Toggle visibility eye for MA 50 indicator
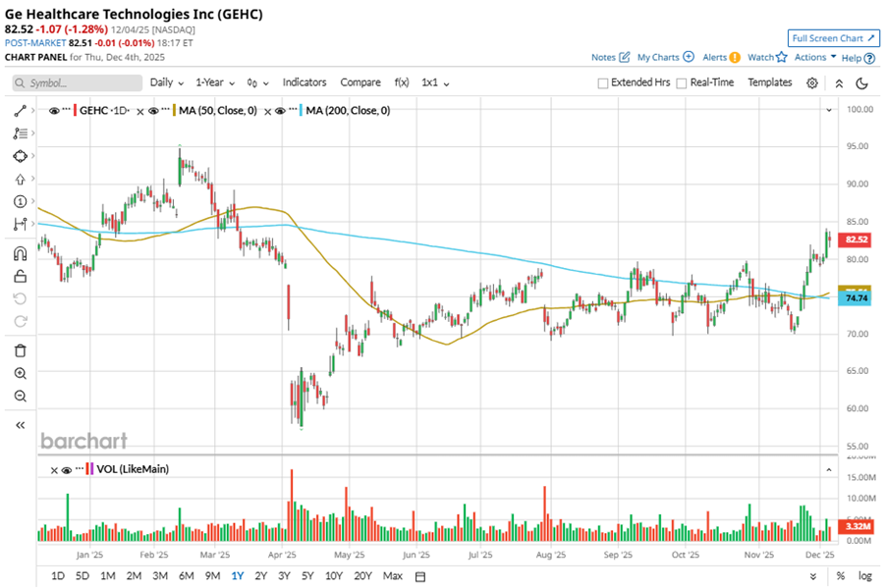Image resolution: width=886 pixels, height=588 pixels. [153, 111]
